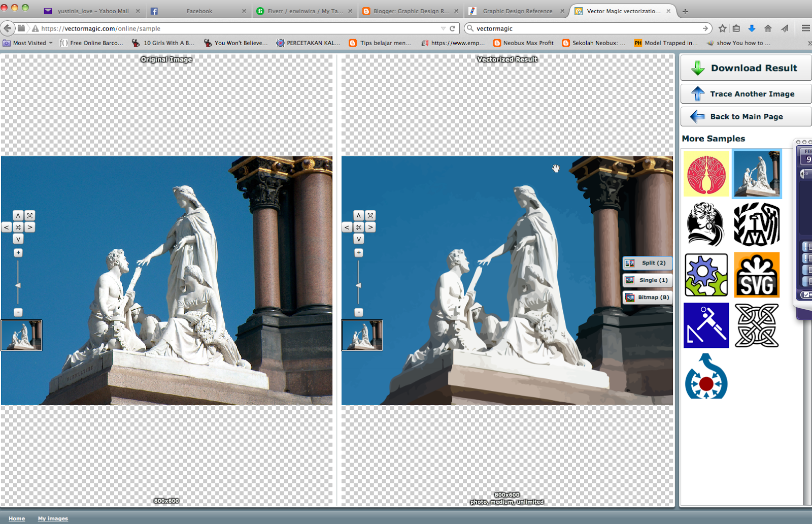Toggle the Bitmap (B) display mode
Viewport: 812px width, 524px height.
647,298
